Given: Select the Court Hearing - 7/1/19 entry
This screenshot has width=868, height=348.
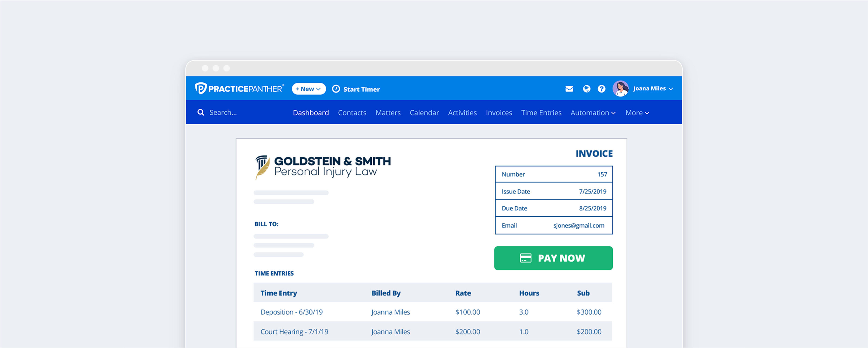Looking at the screenshot, I should pos(294,332).
